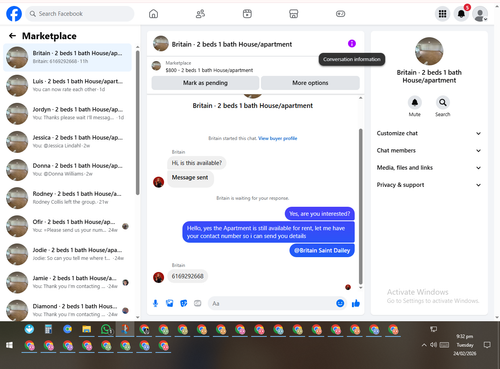Select the Ofir conversation
This screenshot has width=500, height=369.
tap(67, 226)
